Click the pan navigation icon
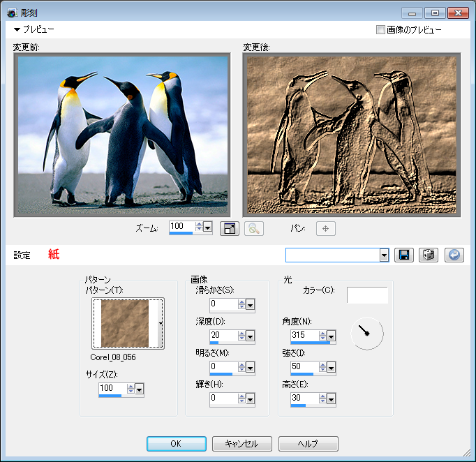The width and height of the screenshot is (476, 462). 326,228
